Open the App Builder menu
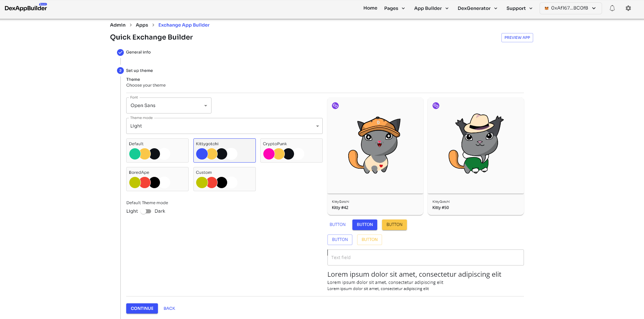Viewport: 644px width, 319px height. (x=431, y=8)
